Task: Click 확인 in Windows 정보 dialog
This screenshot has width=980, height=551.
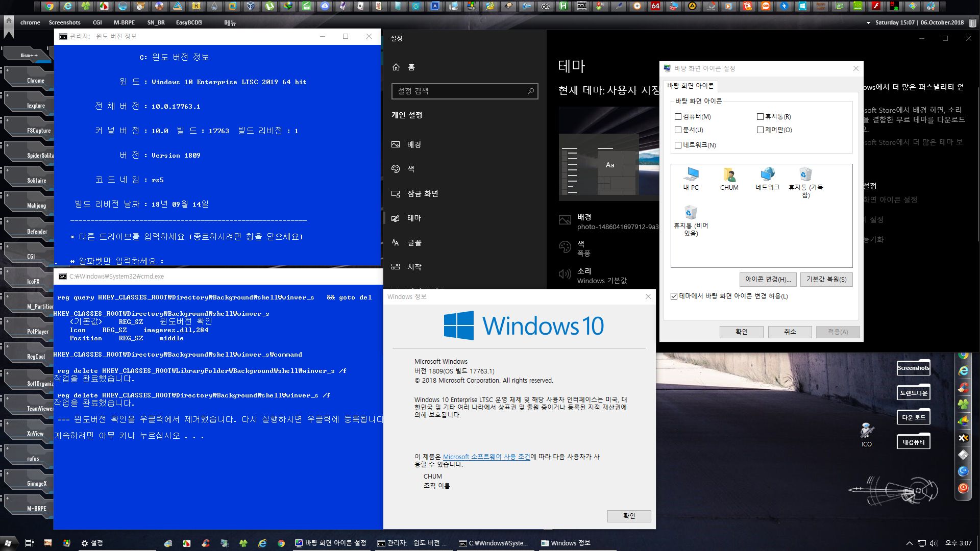Action: click(x=629, y=516)
